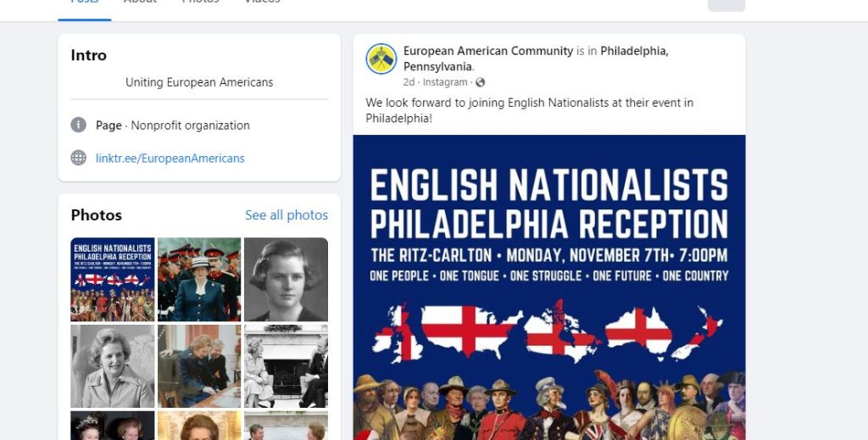
Task: Open the Photos tab
Action: tap(200, 3)
